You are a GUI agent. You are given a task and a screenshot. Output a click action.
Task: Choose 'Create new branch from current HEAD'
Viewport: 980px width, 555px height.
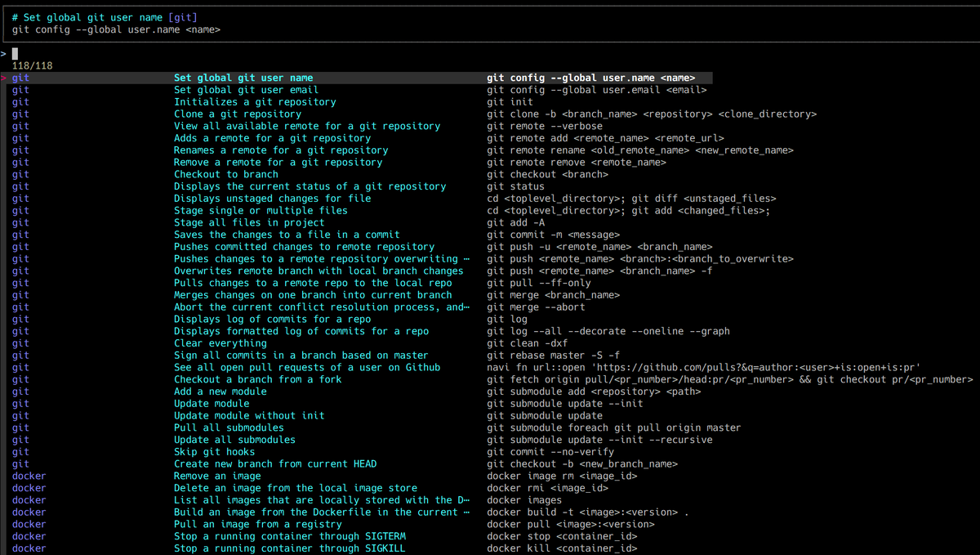click(x=275, y=463)
